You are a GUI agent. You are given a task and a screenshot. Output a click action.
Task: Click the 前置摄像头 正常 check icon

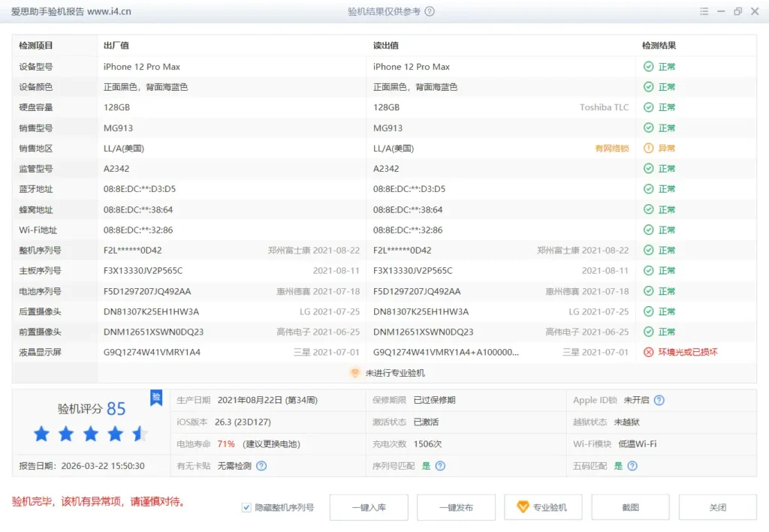coord(648,332)
